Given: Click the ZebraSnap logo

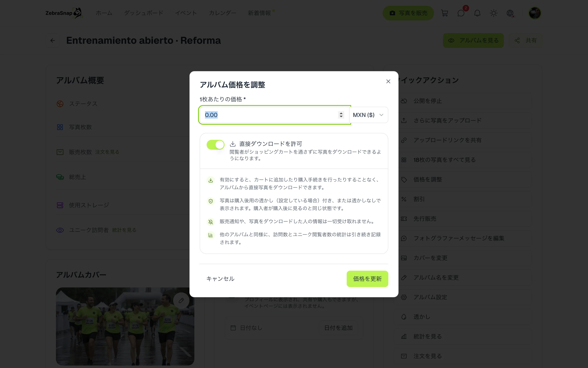Looking at the screenshot, I should point(64,13).
